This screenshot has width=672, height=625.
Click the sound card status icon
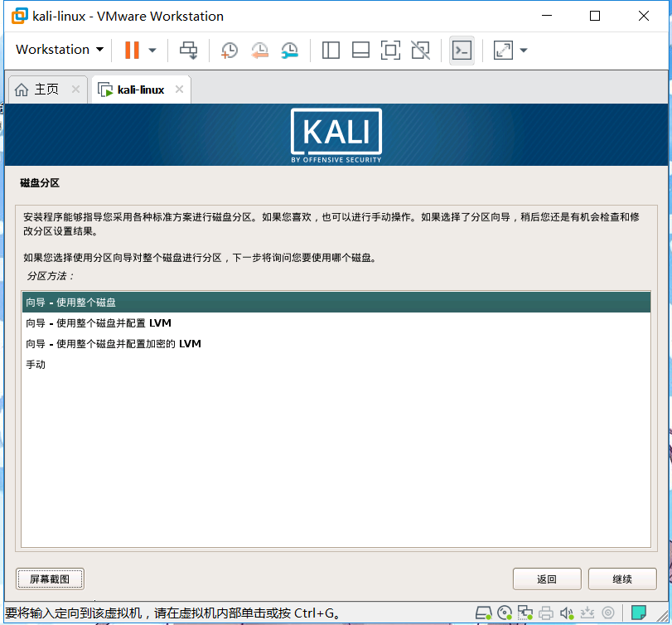click(x=567, y=613)
